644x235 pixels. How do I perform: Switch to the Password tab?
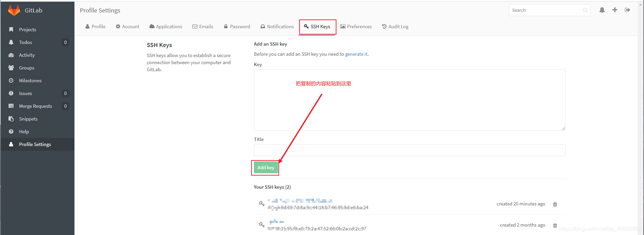click(237, 27)
